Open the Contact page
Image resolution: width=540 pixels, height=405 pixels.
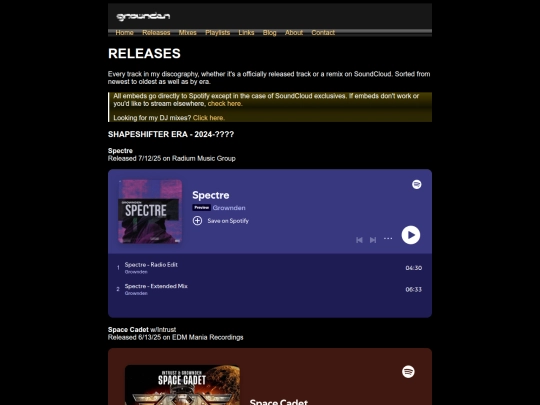(323, 33)
